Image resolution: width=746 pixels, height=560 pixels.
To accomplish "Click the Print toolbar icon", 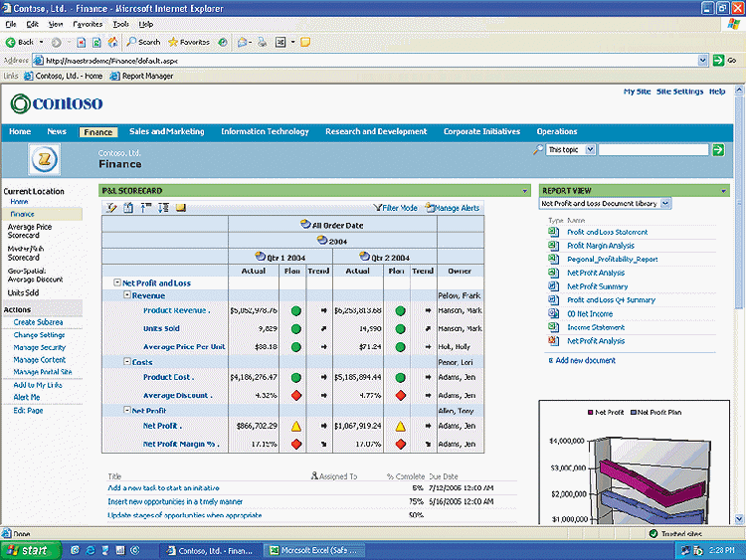I will [263, 43].
